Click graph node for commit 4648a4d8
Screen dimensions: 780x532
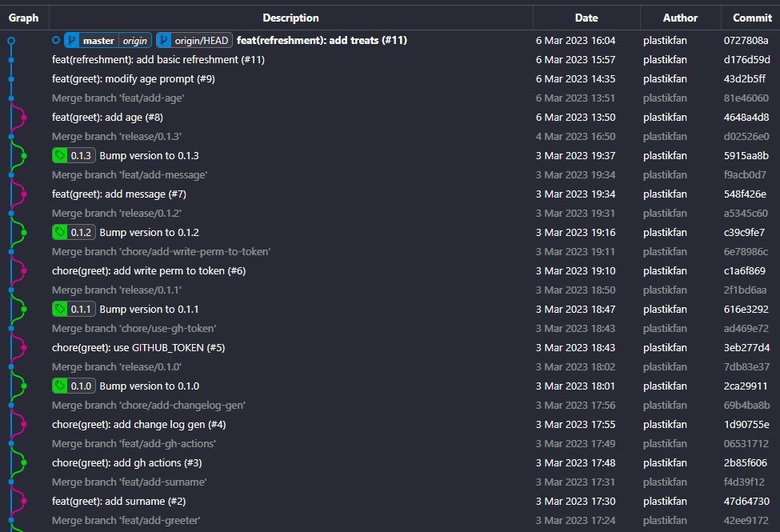click(x=24, y=118)
